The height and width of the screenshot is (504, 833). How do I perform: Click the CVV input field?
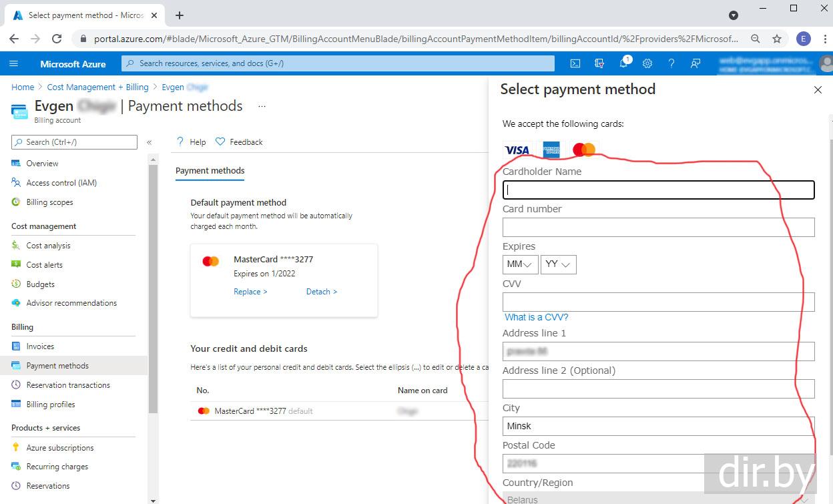pos(659,302)
